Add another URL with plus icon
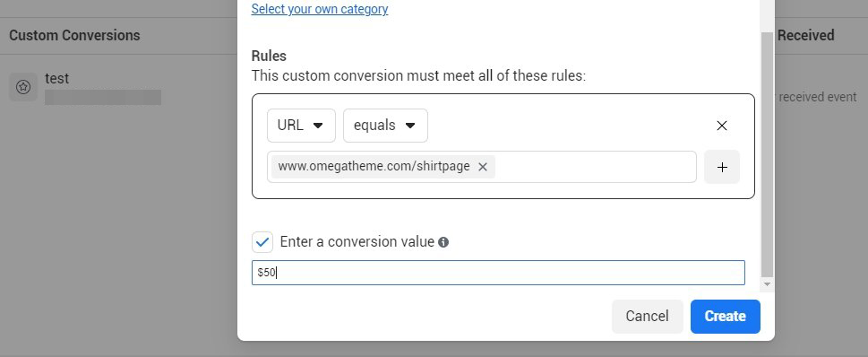This screenshot has width=868, height=357. tap(722, 167)
